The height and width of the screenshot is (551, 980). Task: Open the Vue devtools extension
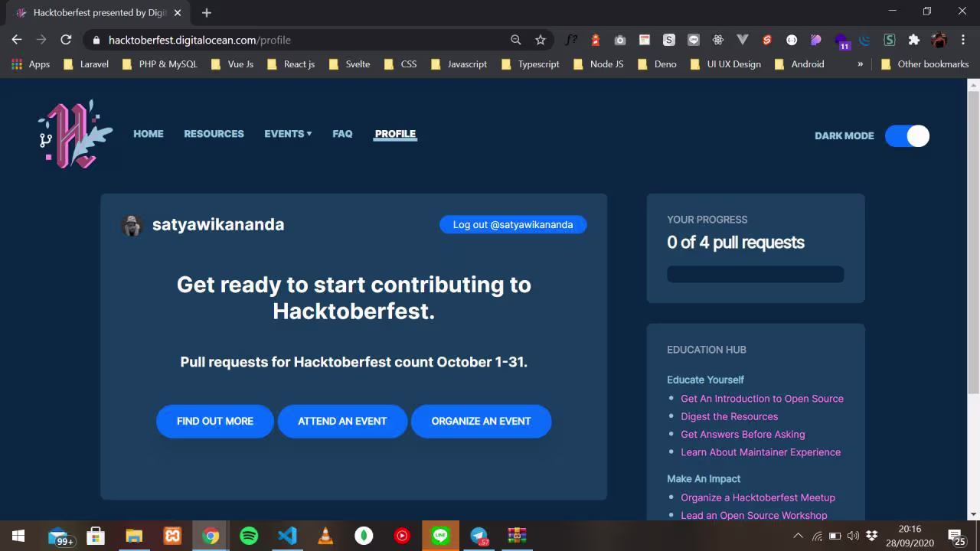(x=743, y=40)
